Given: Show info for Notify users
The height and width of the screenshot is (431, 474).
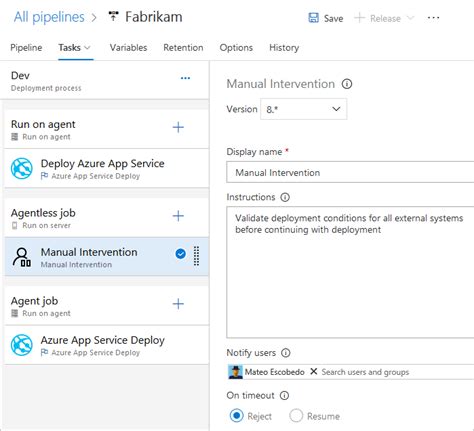Looking at the screenshot, I should pos(286,353).
